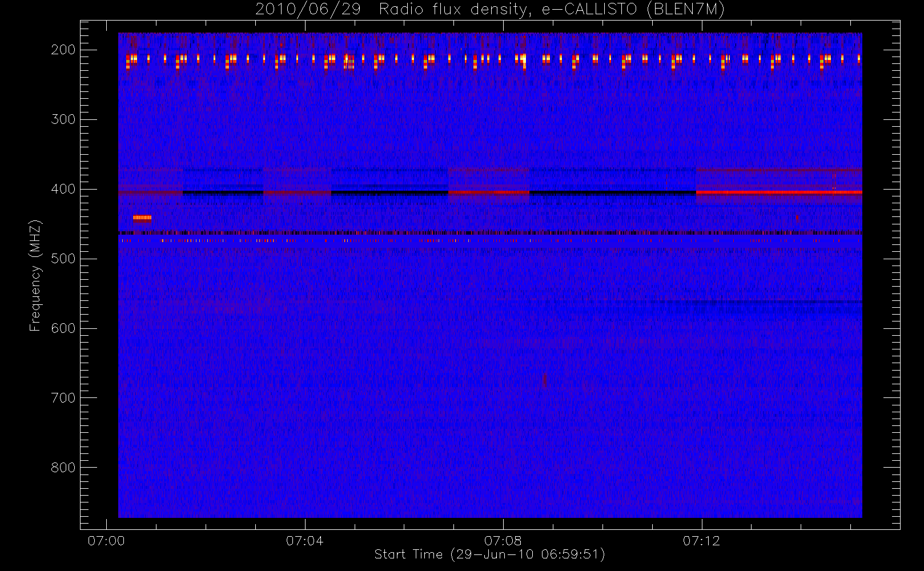Click the orange burst near 440 MHz
The width and height of the screenshot is (924, 571).
[x=142, y=218]
